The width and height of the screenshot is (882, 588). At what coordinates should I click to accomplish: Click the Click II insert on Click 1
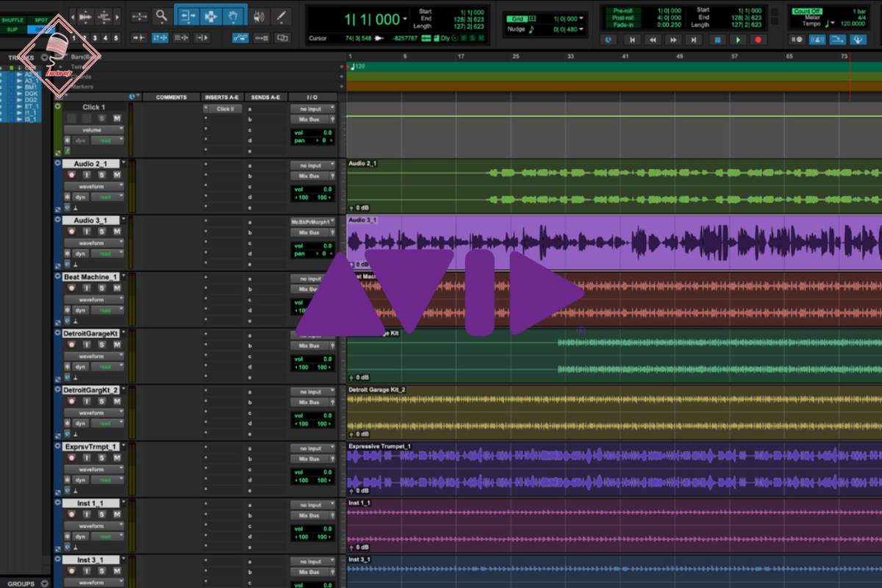[x=223, y=109]
